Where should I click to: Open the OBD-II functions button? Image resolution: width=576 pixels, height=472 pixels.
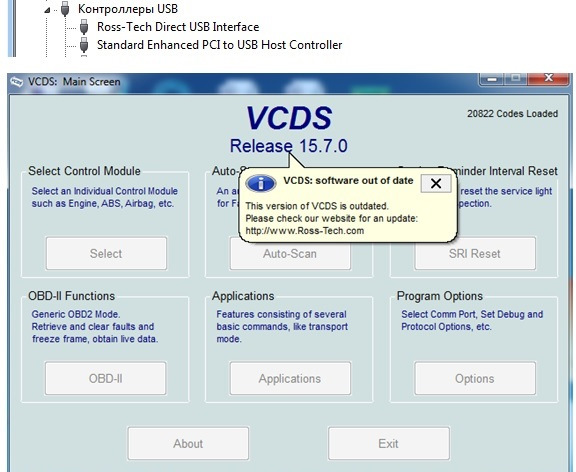[x=105, y=378]
